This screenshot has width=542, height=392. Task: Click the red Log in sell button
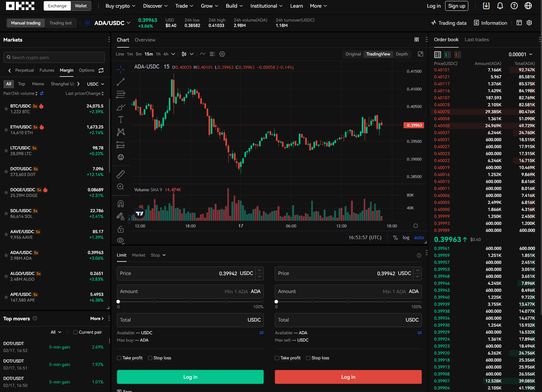(x=348, y=377)
